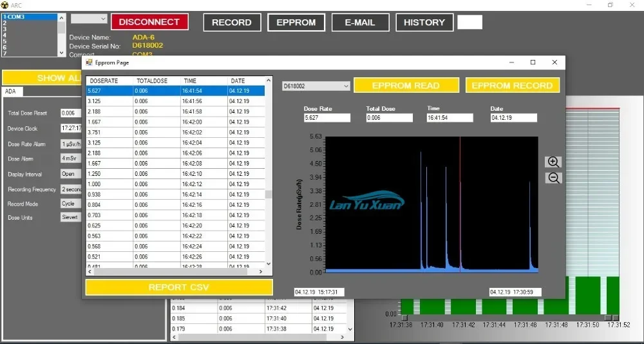Click the ARC radiation app icon
The height and width of the screenshot is (344, 644).
click(x=5, y=5)
